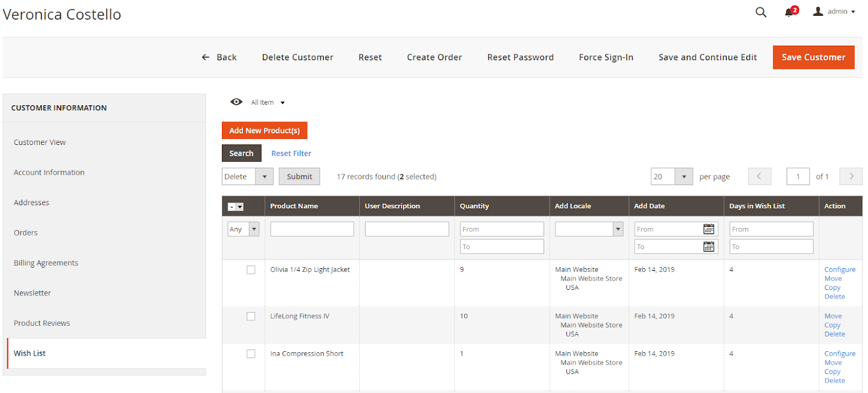Switch to Account Information tab
Viewport: 868px width, 393px height.
49,172
